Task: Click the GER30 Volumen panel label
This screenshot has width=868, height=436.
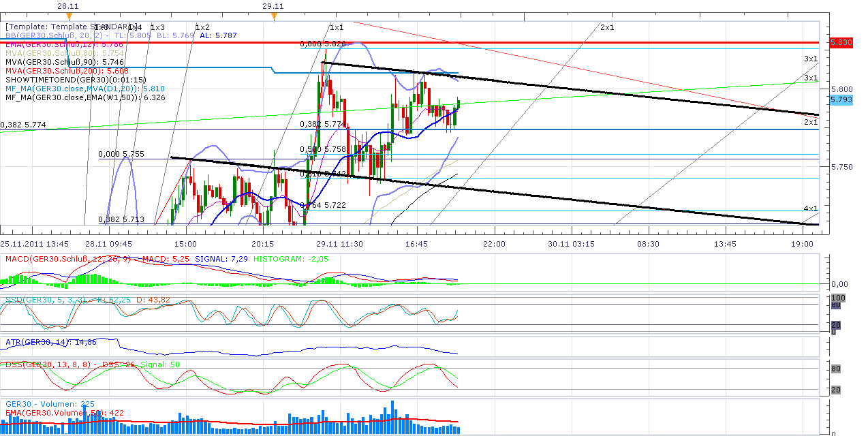Action: [x=50, y=404]
